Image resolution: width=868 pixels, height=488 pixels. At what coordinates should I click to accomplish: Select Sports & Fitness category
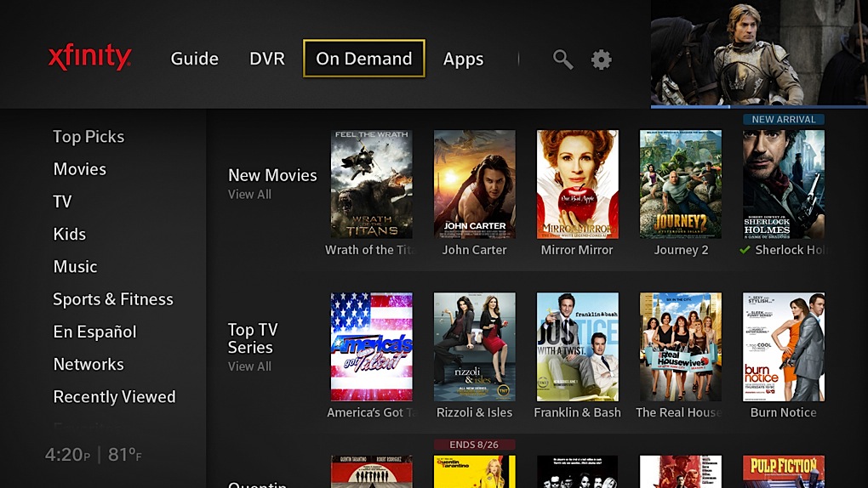coord(113,299)
